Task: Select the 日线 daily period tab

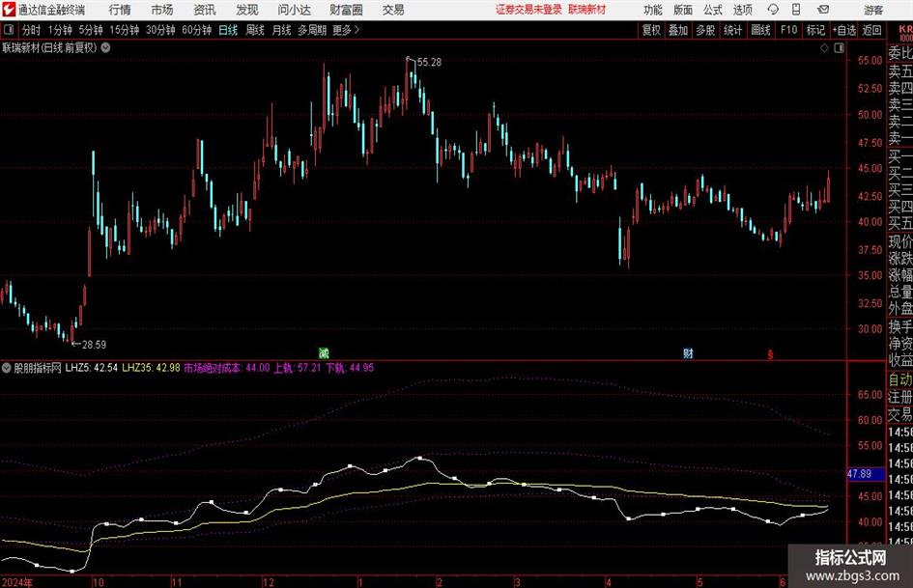Action: pyautogui.click(x=228, y=30)
